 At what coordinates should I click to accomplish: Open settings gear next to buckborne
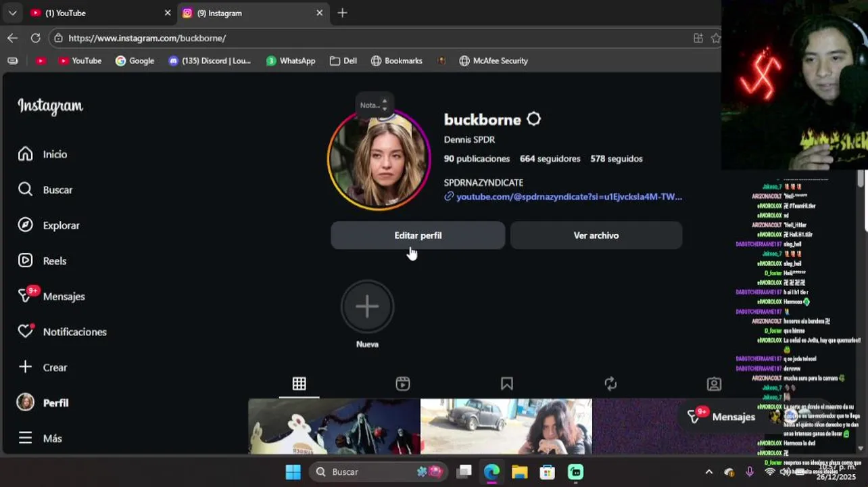point(533,119)
